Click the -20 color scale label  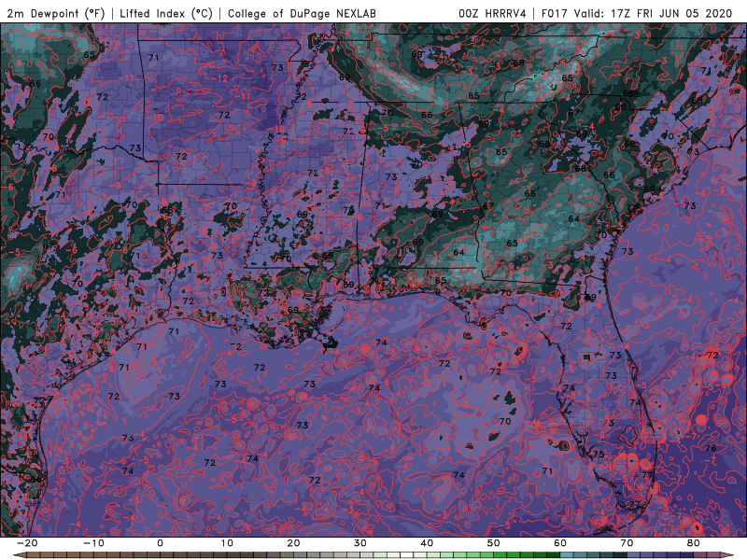(x=27, y=543)
